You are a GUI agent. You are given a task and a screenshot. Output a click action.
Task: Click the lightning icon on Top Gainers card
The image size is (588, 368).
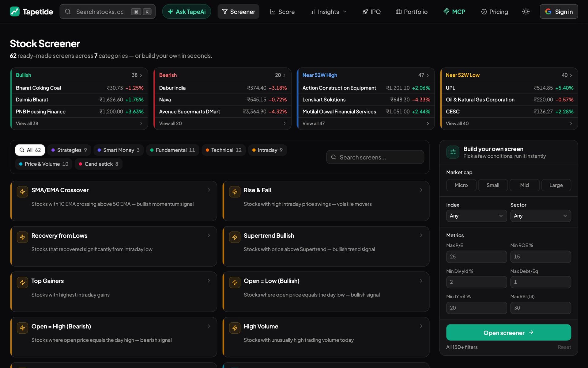(22, 282)
